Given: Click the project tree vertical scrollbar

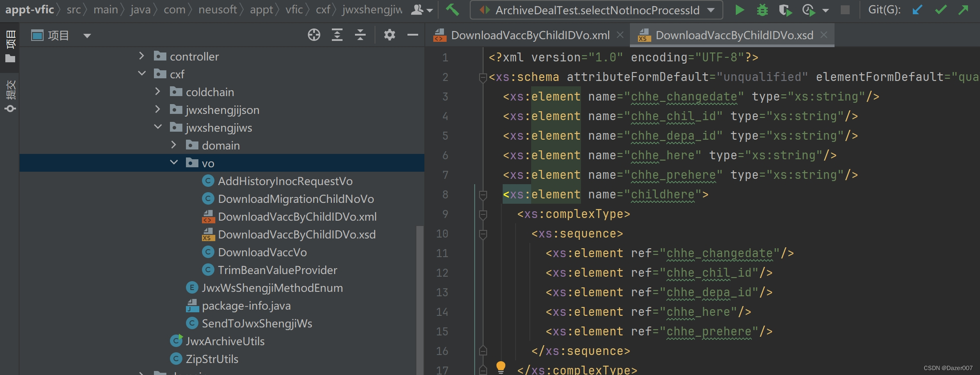Looking at the screenshot, I should 419,300.
